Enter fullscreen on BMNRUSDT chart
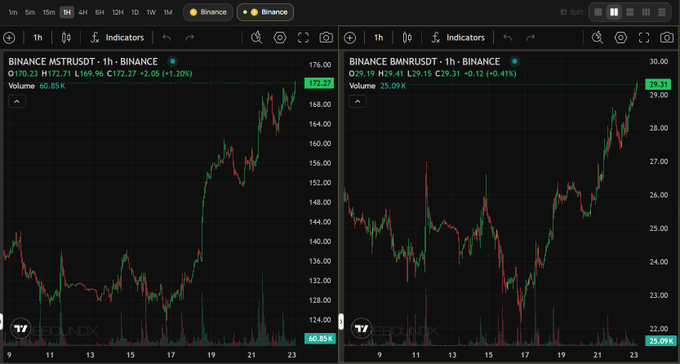The width and height of the screenshot is (680, 364). 644,38
